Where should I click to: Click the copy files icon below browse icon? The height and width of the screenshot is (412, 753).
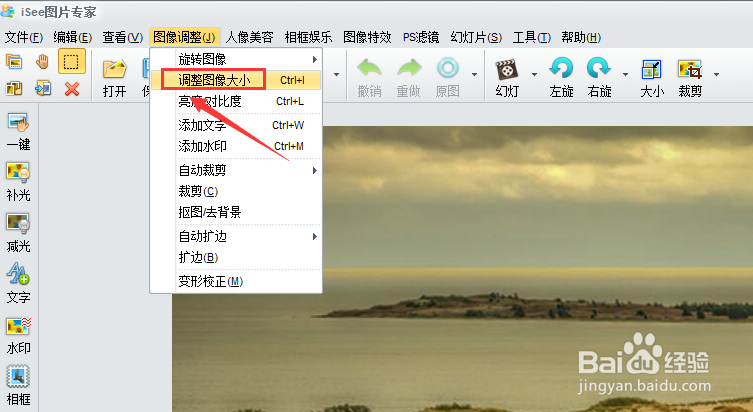pos(14,89)
